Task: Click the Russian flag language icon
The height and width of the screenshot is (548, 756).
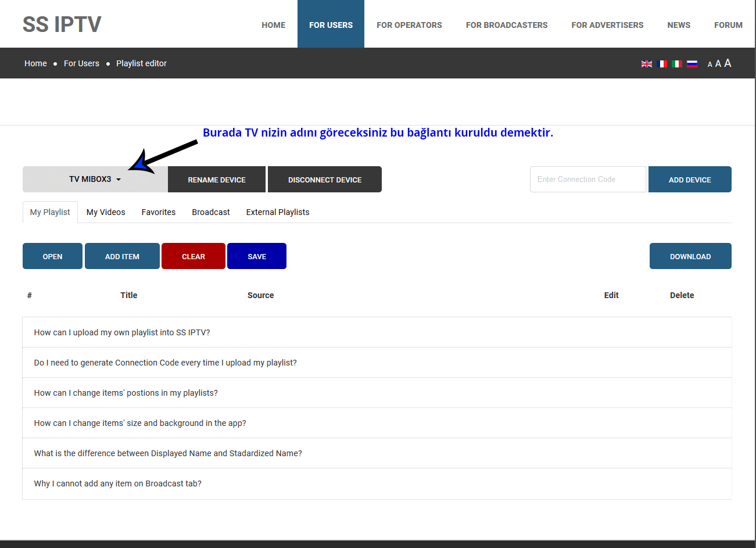Action: tap(691, 64)
